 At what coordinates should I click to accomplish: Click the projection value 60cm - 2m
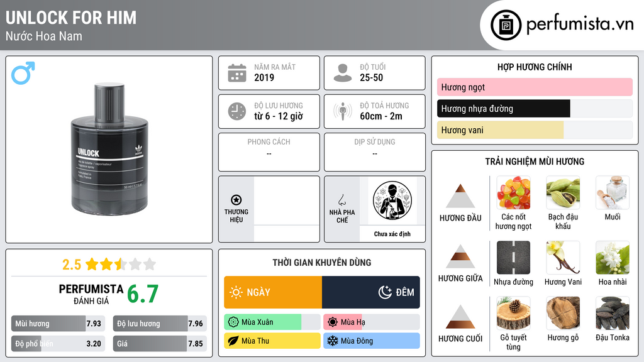[381, 116]
